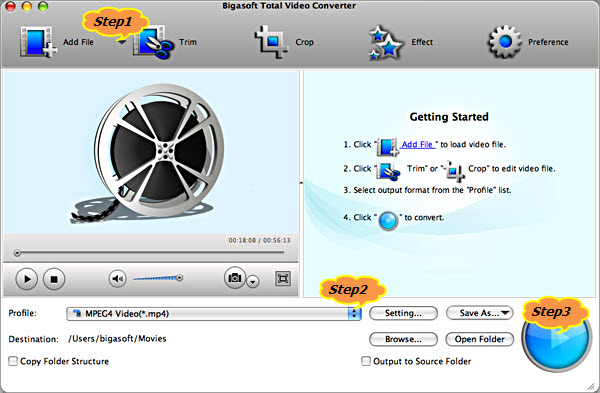600x393 pixels.
Task: Play the video preview
Action: click(x=26, y=279)
